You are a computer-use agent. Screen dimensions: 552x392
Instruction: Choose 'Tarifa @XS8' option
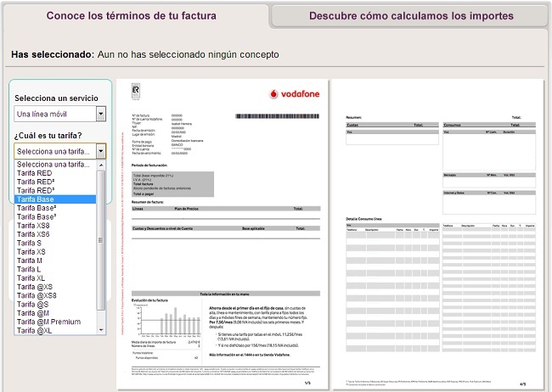coord(55,295)
